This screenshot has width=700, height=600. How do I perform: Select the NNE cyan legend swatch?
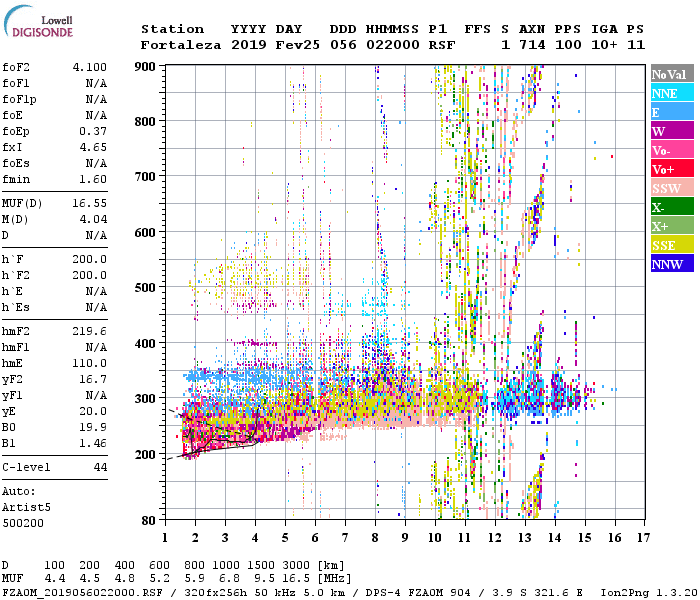tap(672, 93)
